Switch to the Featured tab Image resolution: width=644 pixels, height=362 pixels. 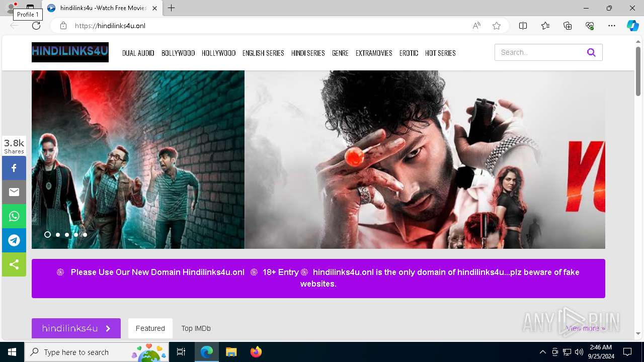(x=150, y=328)
